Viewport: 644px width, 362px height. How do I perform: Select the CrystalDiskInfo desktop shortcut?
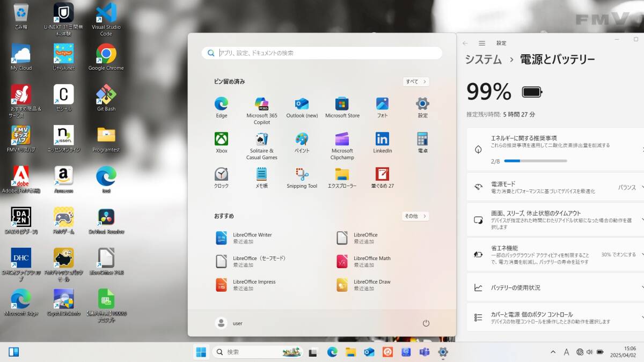coord(64,303)
